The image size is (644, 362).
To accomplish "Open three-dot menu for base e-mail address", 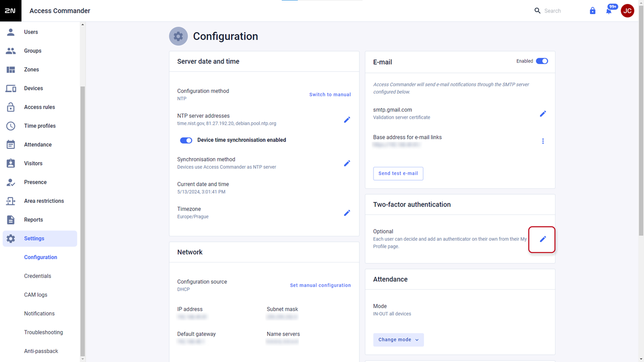I will tap(543, 141).
